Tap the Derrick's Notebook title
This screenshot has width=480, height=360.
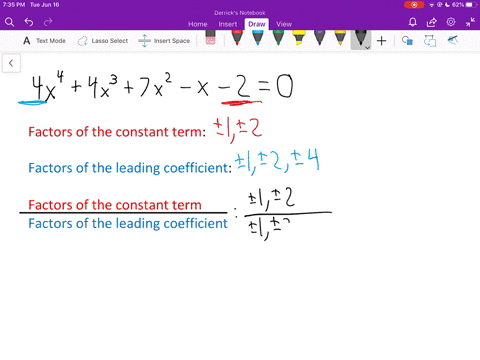[x=240, y=13]
